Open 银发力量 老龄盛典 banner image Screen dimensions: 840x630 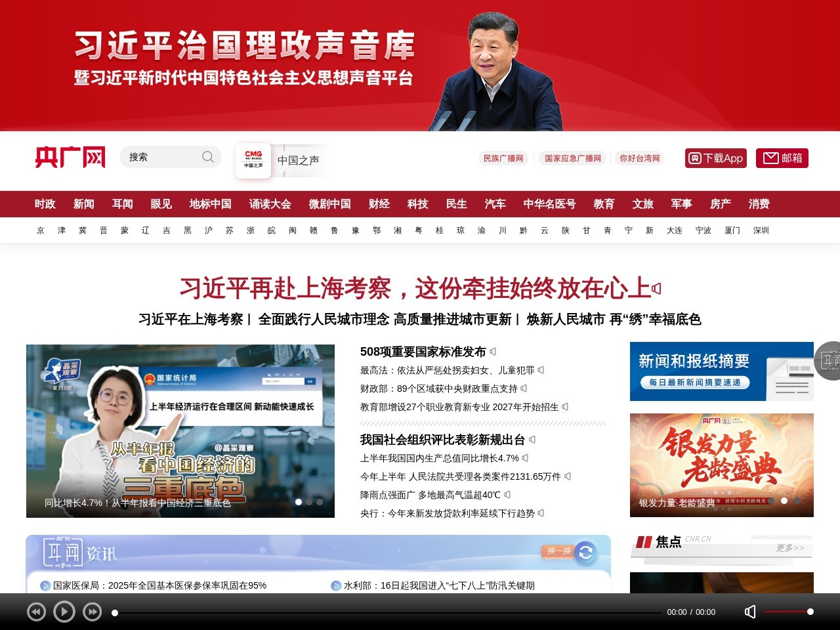click(x=722, y=465)
